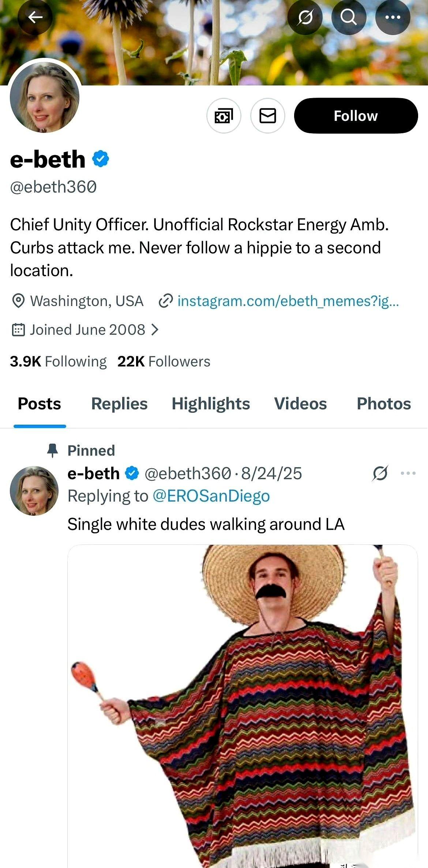This screenshot has height=868, width=428.
Task: Tap the Grok icon on pinned post
Action: click(x=380, y=473)
